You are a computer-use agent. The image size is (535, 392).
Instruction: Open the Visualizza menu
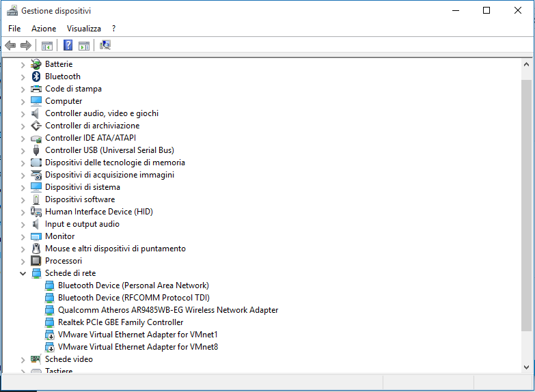coord(84,29)
